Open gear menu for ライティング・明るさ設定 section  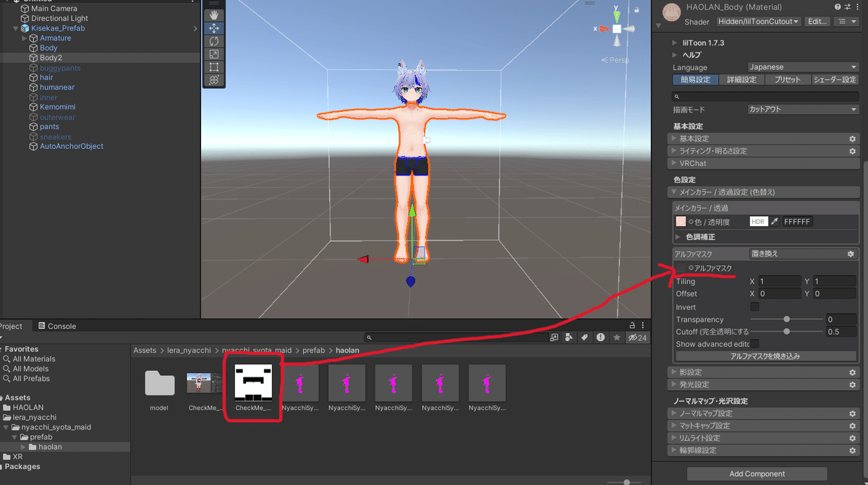(852, 151)
